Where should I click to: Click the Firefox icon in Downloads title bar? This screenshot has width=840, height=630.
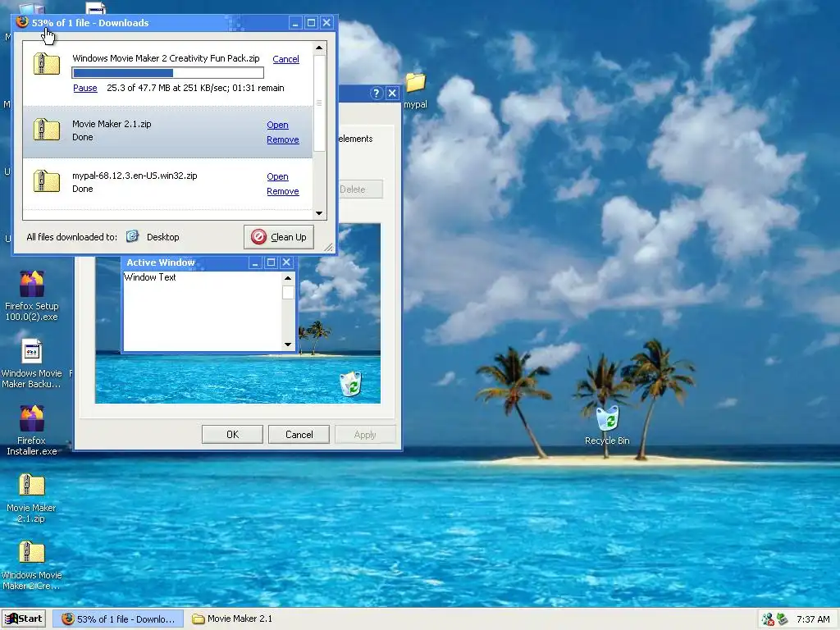click(22, 22)
